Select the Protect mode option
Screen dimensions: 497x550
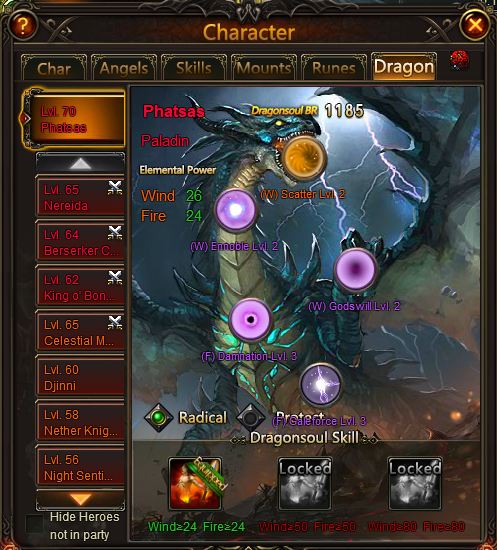click(x=250, y=417)
